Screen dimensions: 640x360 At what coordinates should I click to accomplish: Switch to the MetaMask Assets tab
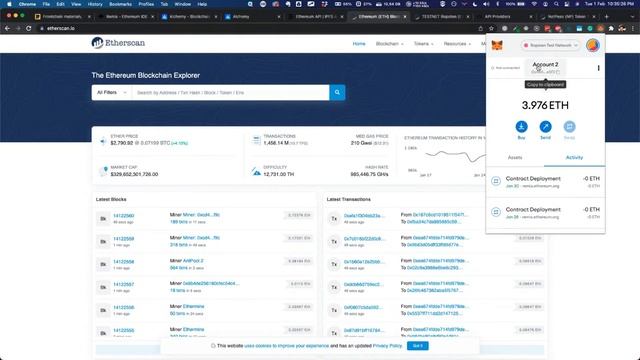pos(515,158)
